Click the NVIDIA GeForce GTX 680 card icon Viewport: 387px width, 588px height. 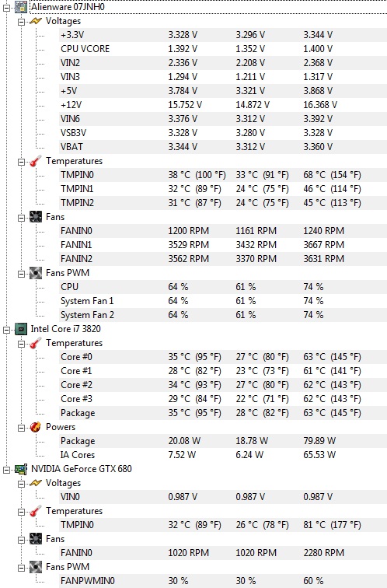point(21,469)
